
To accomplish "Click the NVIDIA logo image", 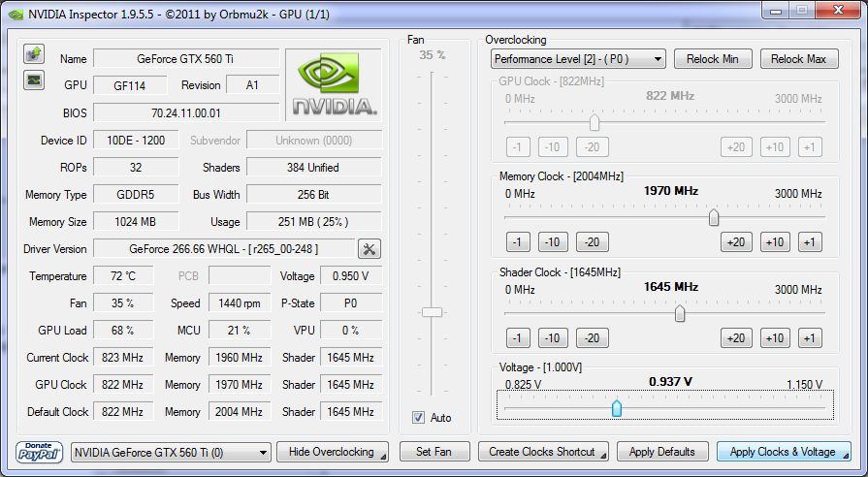I will [x=334, y=84].
